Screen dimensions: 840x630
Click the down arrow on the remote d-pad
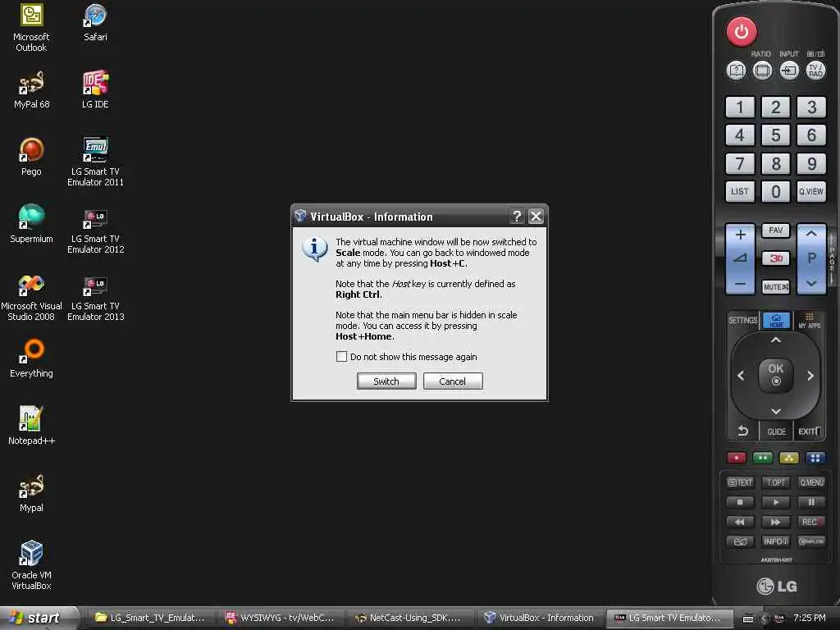pos(775,411)
